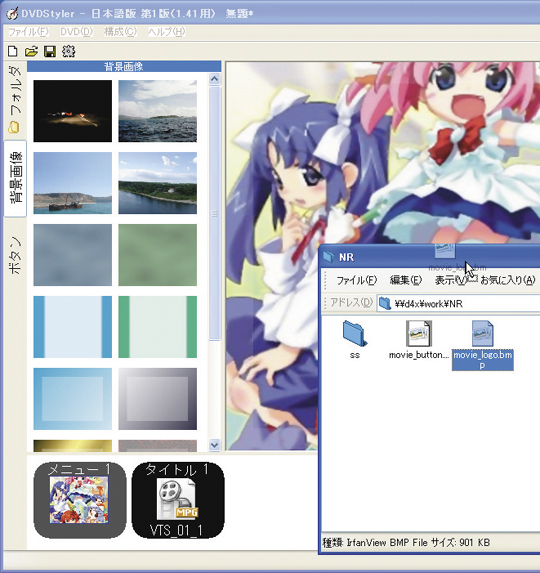Select the movie_button file icon
This screenshot has width=540, height=573.
pyautogui.click(x=419, y=333)
